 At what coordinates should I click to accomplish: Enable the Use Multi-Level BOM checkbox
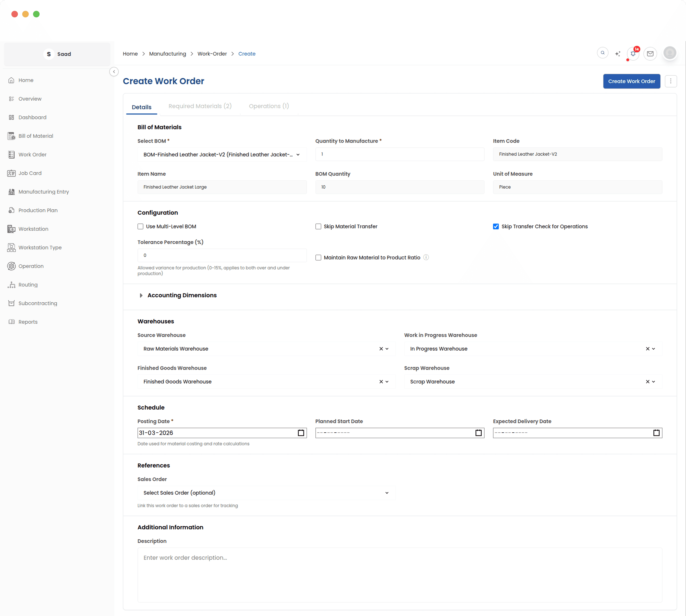pyautogui.click(x=140, y=227)
